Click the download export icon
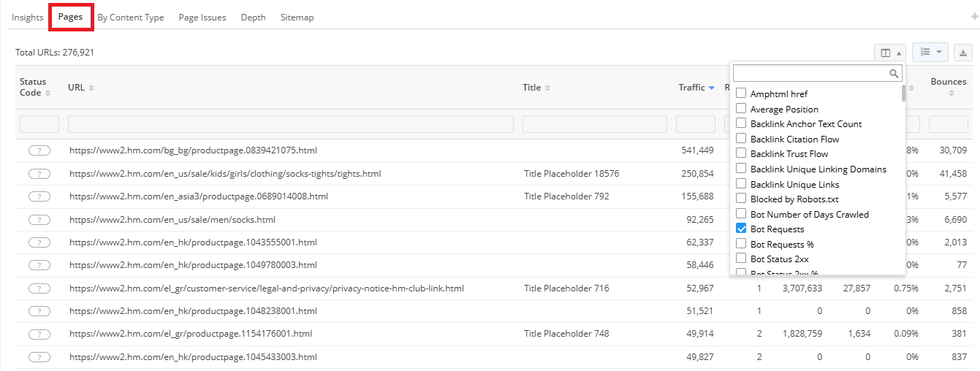The width and height of the screenshot is (980, 371). (x=963, y=53)
